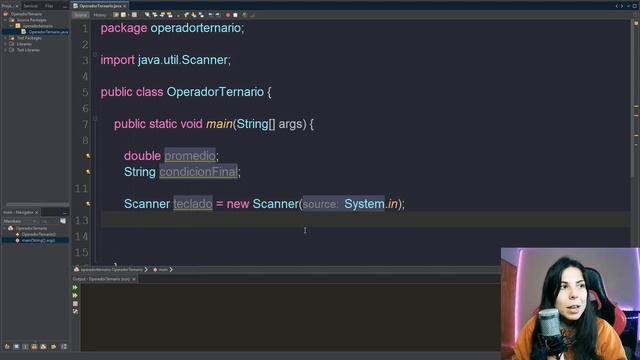
Task: Click the teclado variable name
Action: [x=193, y=204]
